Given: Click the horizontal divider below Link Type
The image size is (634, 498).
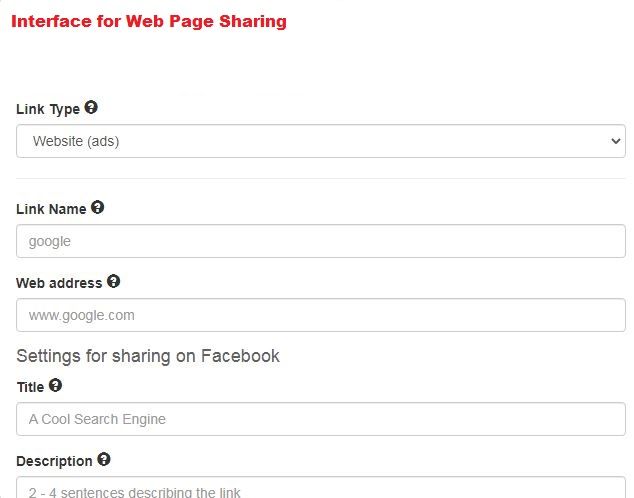Looking at the screenshot, I should (320, 179).
